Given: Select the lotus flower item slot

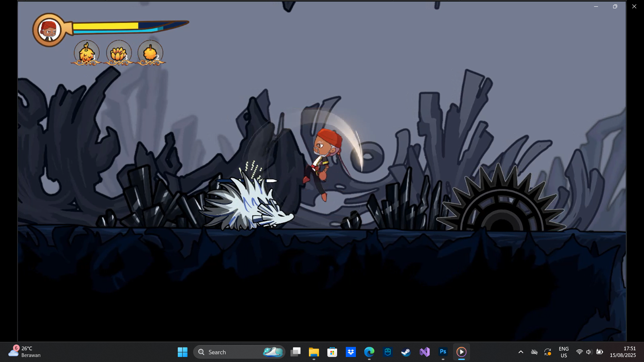Looking at the screenshot, I should click(118, 53).
